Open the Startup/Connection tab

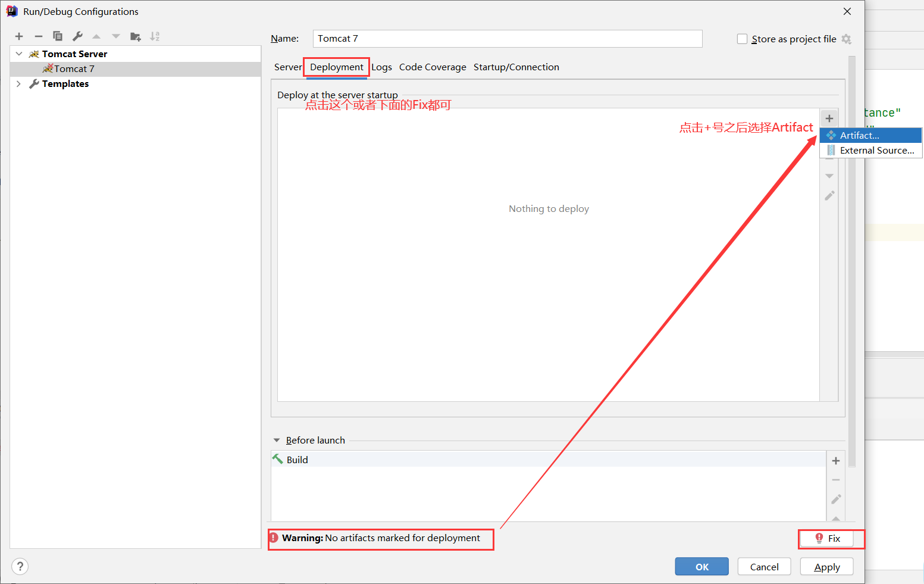coord(516,67)
